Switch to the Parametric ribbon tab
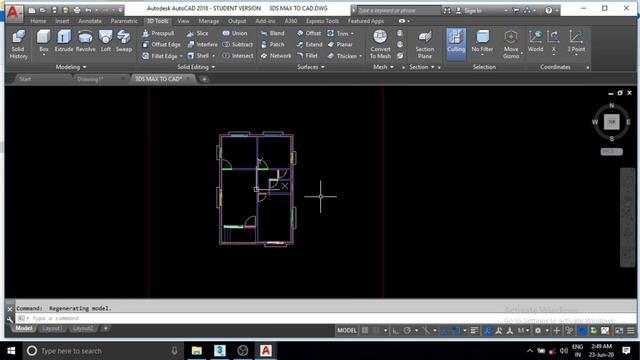This screenshot has height=360, width=640. point(124,21)
